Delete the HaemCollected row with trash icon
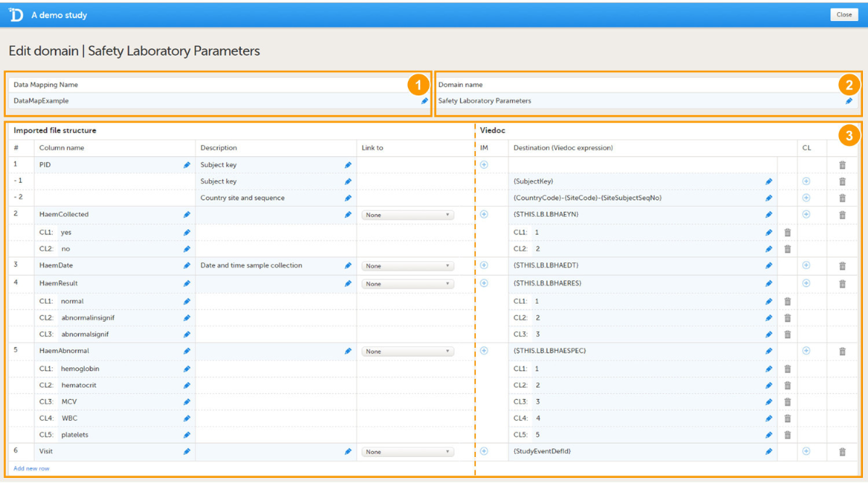This screenshot has width=868, height=488. click(x=842, y=215)
